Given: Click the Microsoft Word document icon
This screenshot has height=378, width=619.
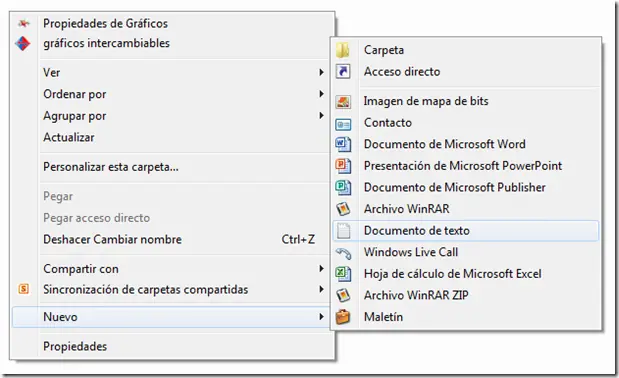Looking at the screenshot, I should (343, 144).
